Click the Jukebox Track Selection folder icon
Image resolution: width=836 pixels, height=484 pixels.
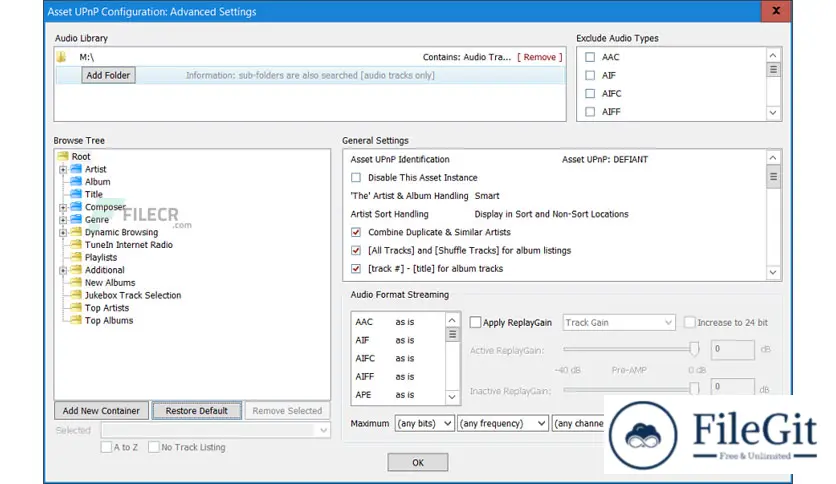coord(76,295)
